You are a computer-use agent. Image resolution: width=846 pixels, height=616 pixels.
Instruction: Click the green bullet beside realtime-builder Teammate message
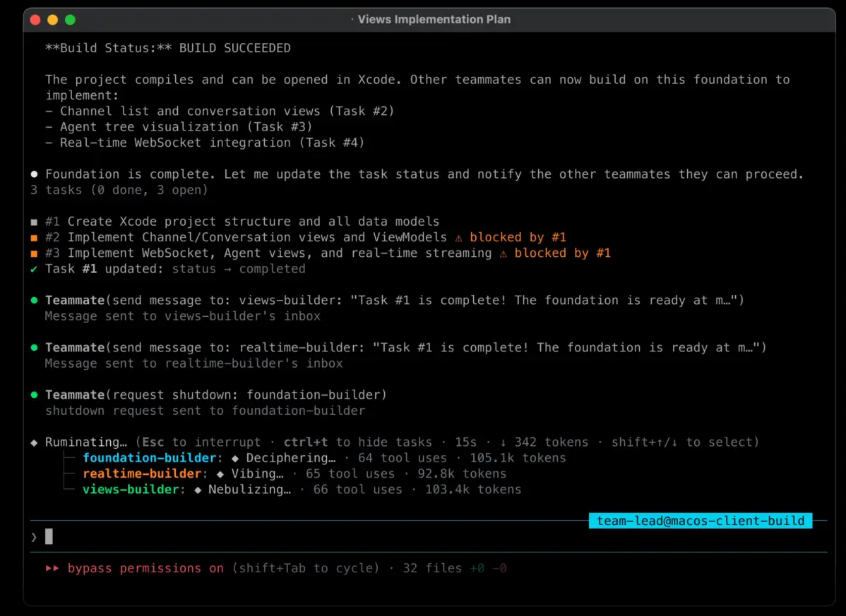(x=34, y=348)
